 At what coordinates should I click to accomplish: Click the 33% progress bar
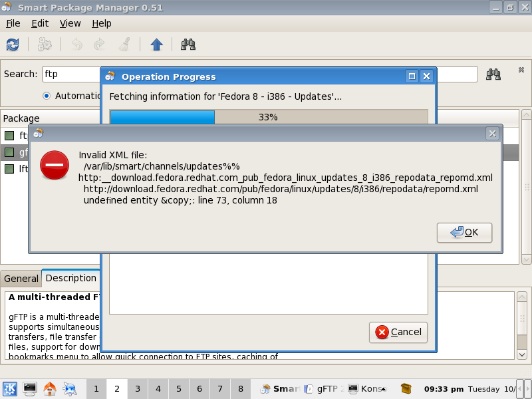click(269, 117)
